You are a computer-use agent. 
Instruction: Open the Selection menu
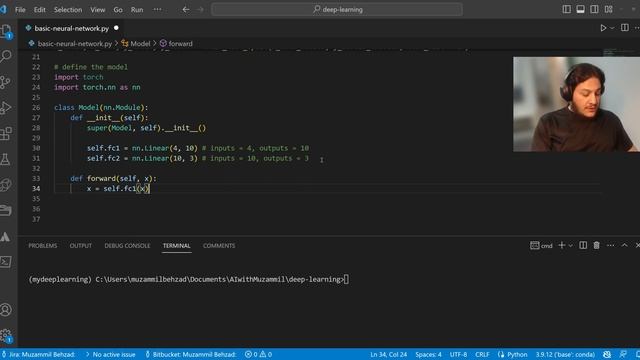click(x=68, y=9)
